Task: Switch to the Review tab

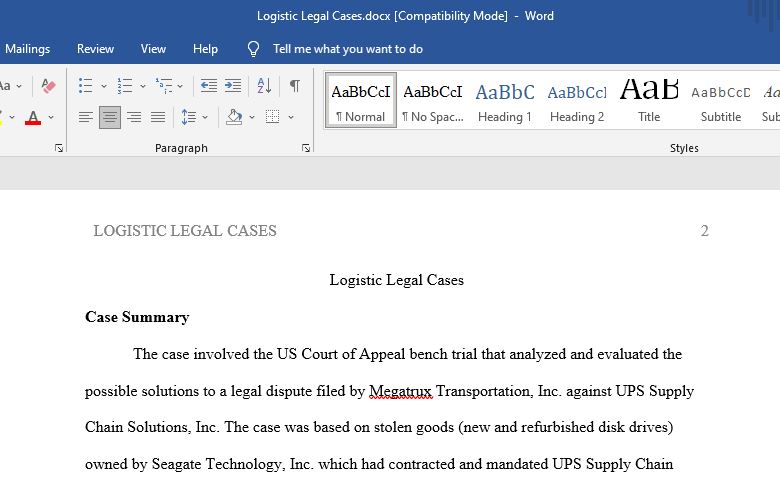Action: [x=95, y=49]
